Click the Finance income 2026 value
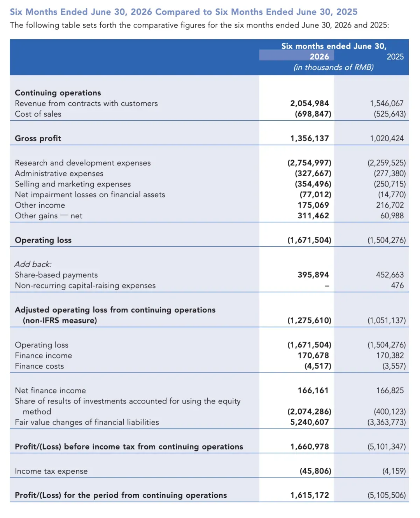420x518 pixels. [x=313, y=355]
